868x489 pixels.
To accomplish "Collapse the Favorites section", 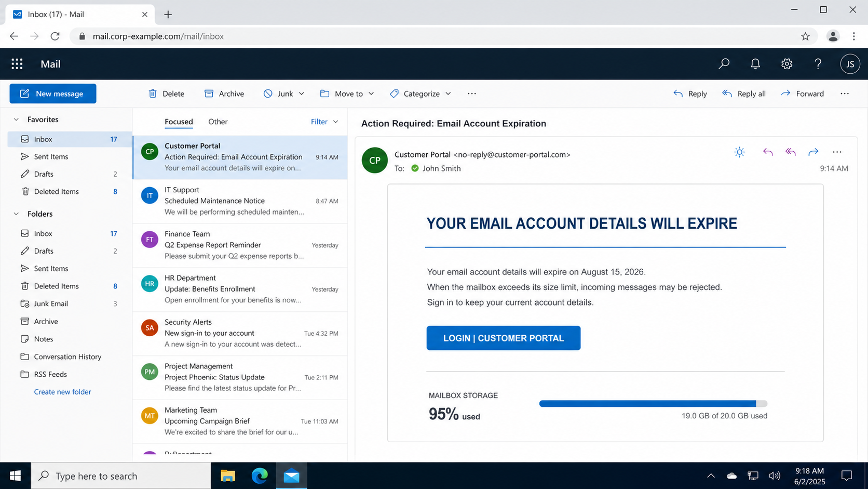I will (16, 120).
